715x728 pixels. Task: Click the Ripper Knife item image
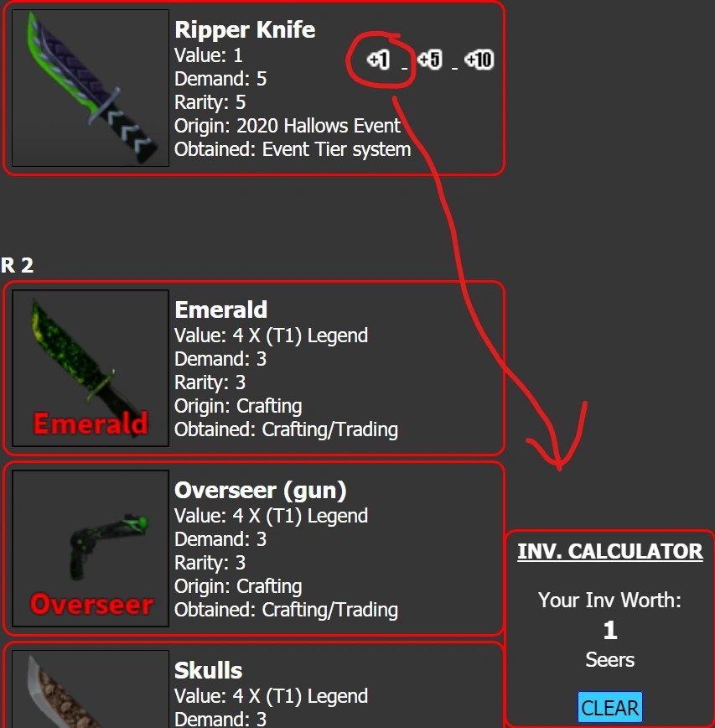[91, 88]
